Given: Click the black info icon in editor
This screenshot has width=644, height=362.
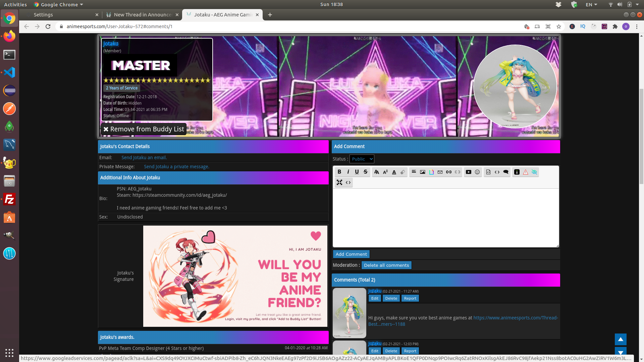Looking at the screenshot, I should (x=517, y=172).
